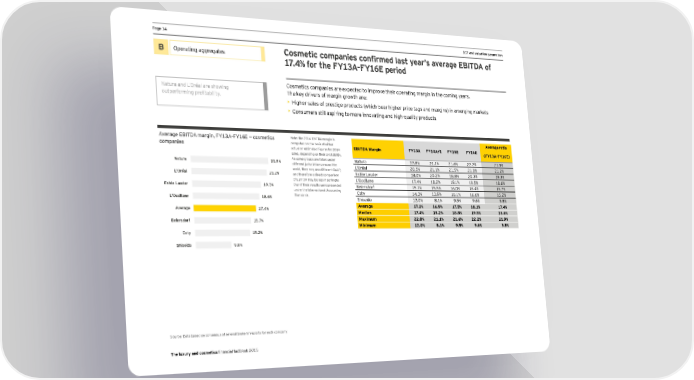This screenshot has height=380, width=694.
Task: Click the "EBITDA Margin" table header cell
Action: coord(378,150)
